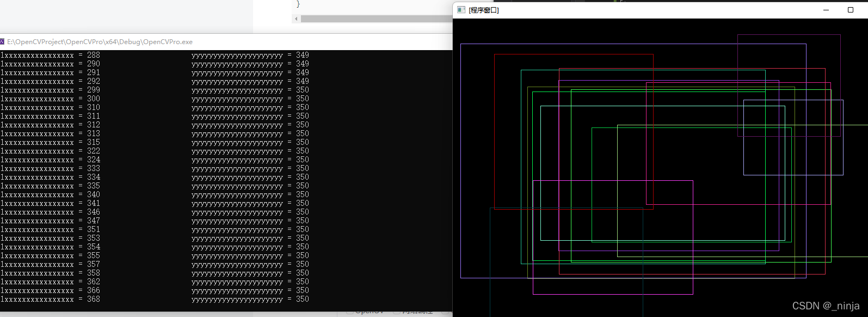Click the x value 288 in the console
This screenshot has height=317, width=868.
94,55
